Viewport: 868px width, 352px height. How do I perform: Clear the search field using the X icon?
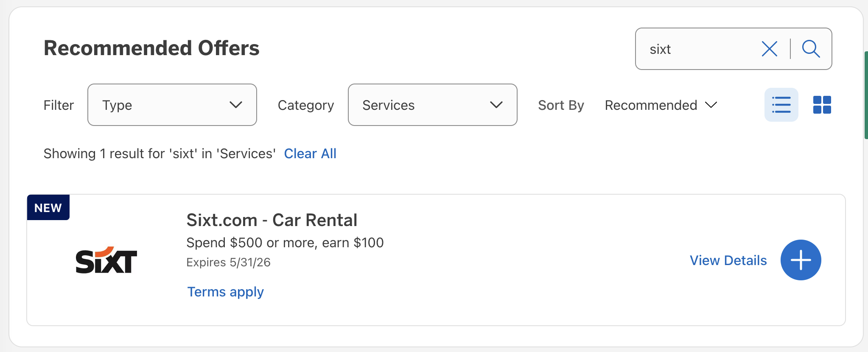click(769, 49)
